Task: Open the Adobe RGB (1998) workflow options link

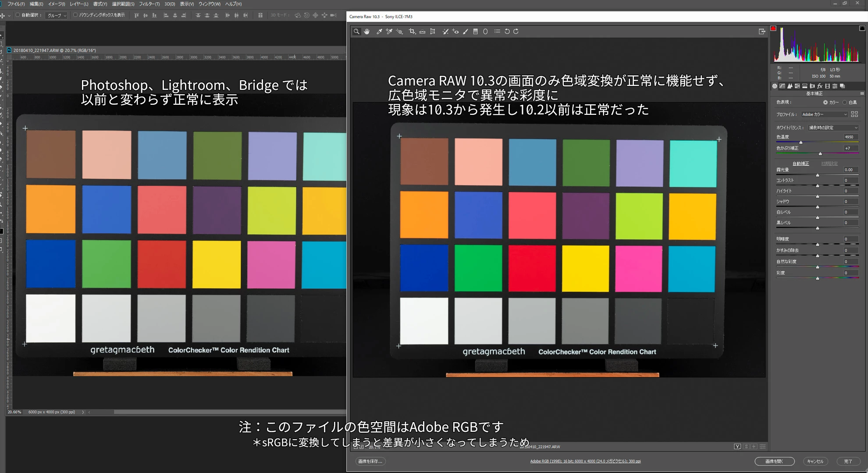Action: coord(585,461)
